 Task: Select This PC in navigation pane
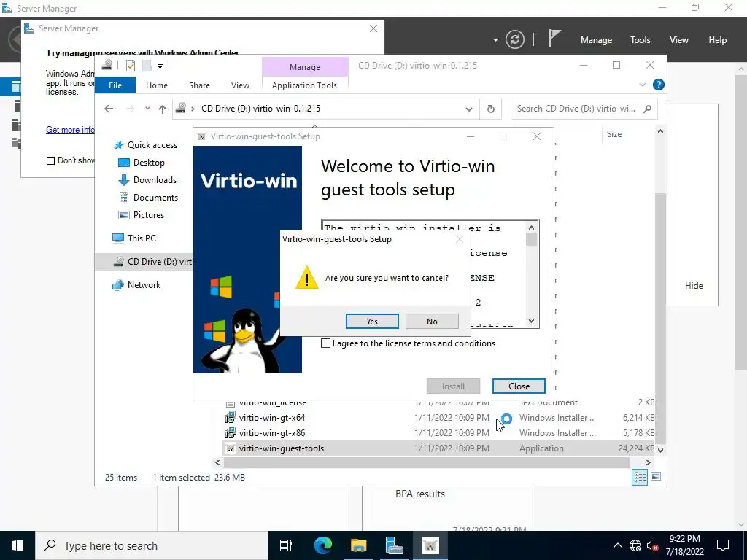(x=134, y=238)
